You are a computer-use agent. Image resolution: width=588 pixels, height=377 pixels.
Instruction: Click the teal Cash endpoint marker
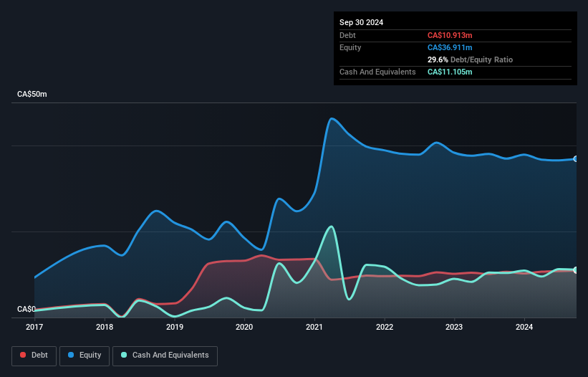(576, 270)
